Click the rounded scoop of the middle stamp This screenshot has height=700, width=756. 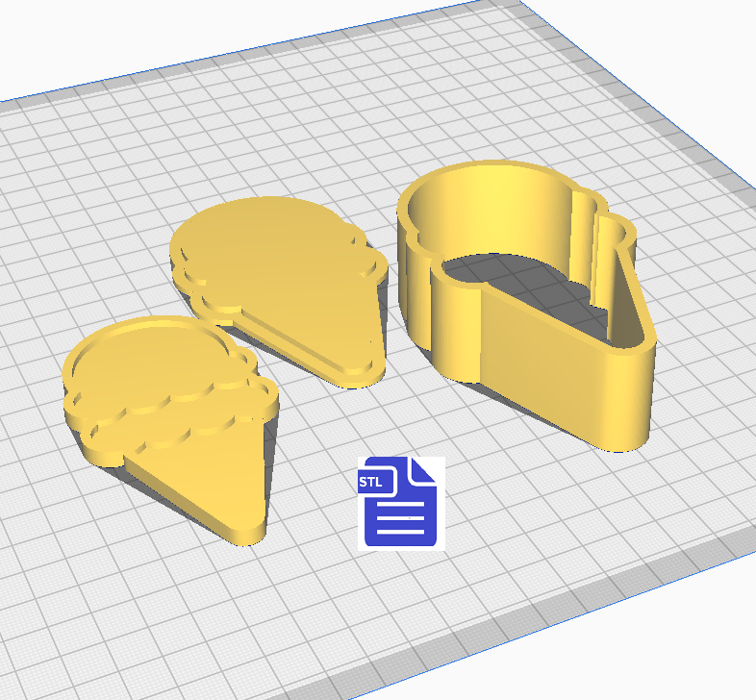pos(260,231)
